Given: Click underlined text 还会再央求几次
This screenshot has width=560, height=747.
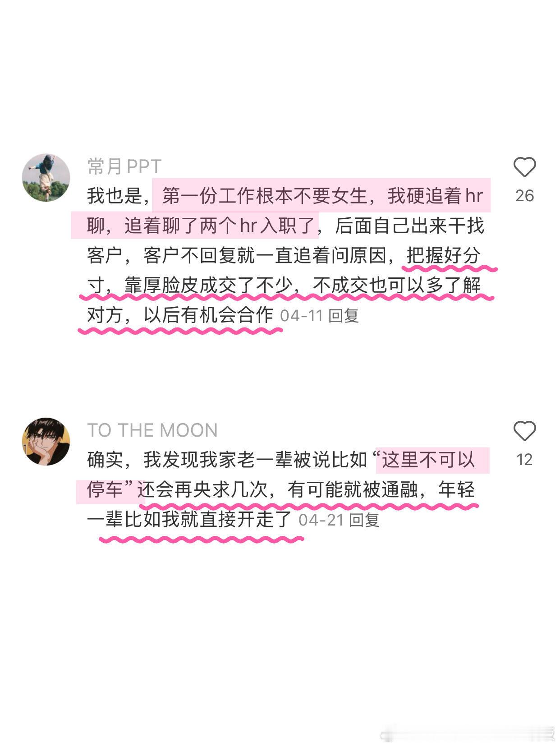Looking at the screenshot, I should tap(202, 490).
